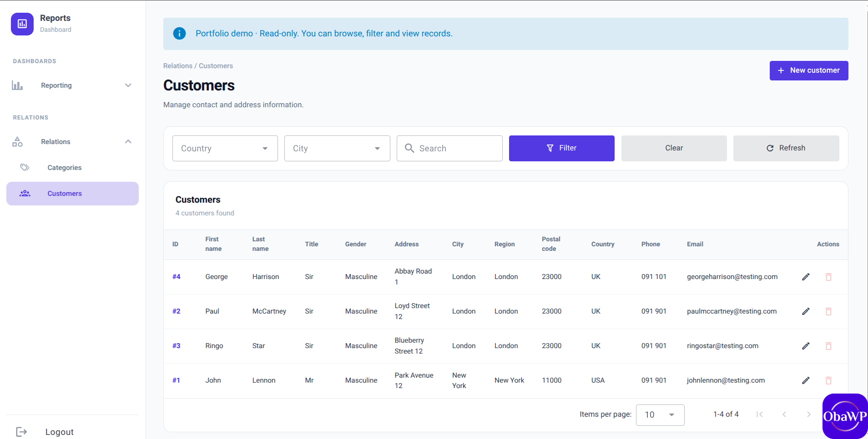Viewport: 868px width, 439px height.
Task: Click the info icon in the banner
Action: 180,34
